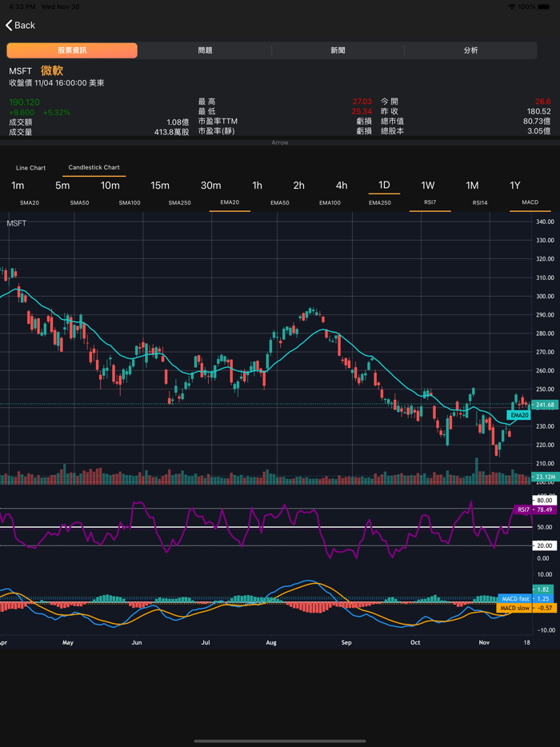This screenshot has height=747, width=560.
Task: Tap the MACD fast 1.25 label
Action: click(526, 598)
